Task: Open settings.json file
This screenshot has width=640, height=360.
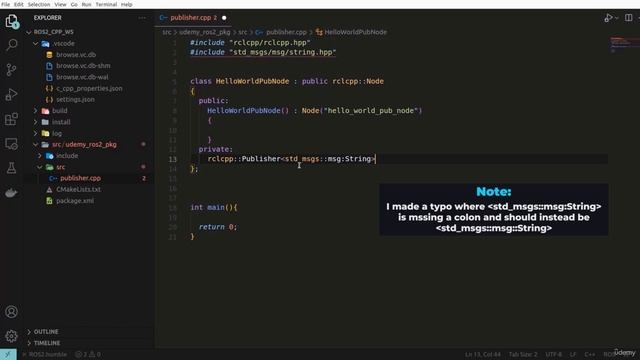Action: point(75,100)
